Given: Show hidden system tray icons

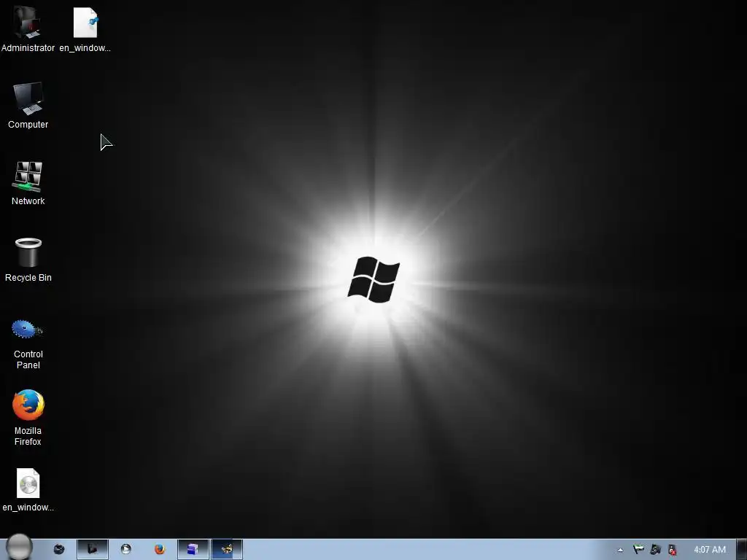Looking at the screenshot, I should click(x=620, y=550).
